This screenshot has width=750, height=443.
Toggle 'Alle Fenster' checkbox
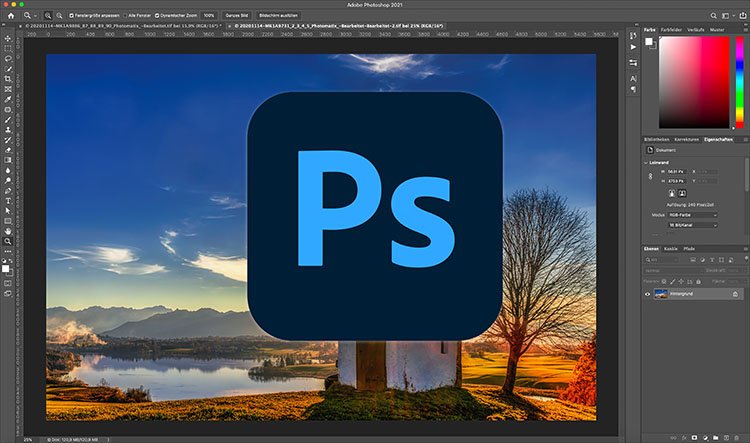pyautogui.click(x=125, y=15)
